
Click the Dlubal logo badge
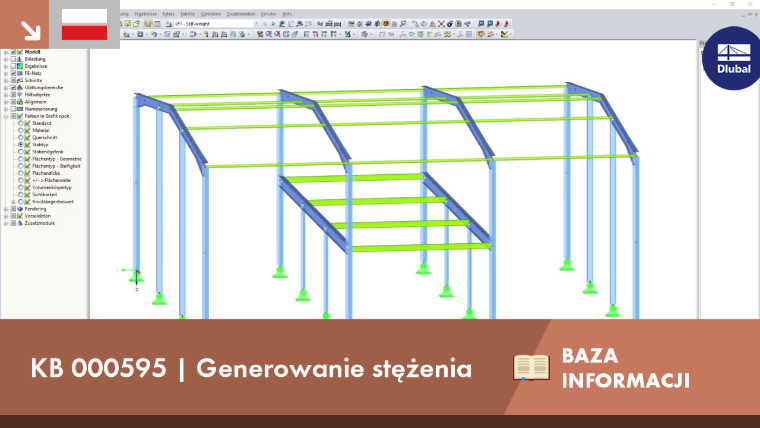tap(733, 59)
